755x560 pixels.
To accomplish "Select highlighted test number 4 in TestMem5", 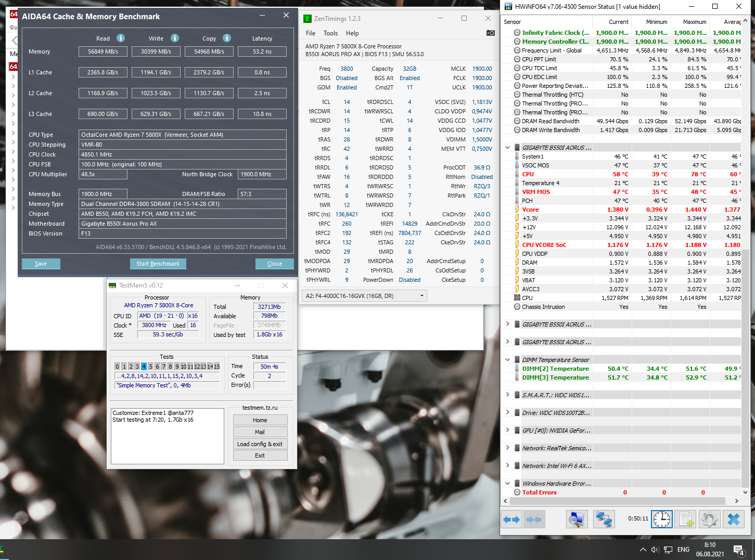I will 144,367.
